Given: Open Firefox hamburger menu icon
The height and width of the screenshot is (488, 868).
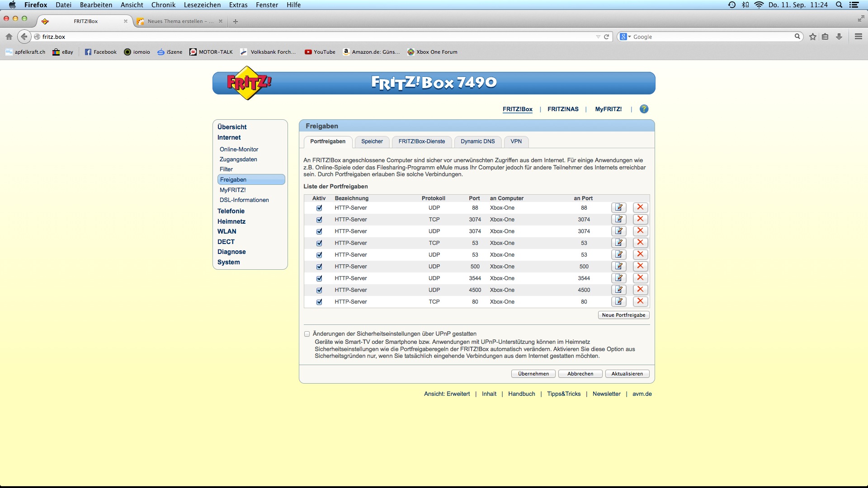Looking at the screenshot, I should (x=858, y=37).
